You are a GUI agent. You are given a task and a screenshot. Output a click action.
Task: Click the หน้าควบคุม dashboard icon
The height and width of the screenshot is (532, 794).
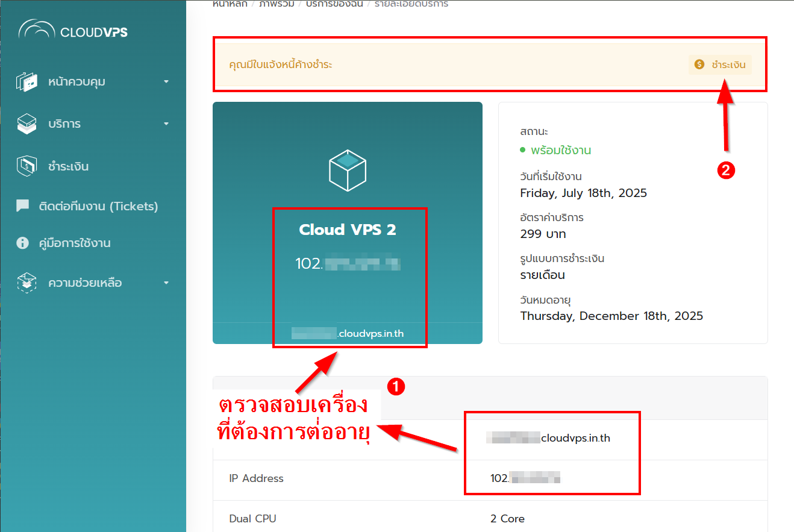[27, 82]
